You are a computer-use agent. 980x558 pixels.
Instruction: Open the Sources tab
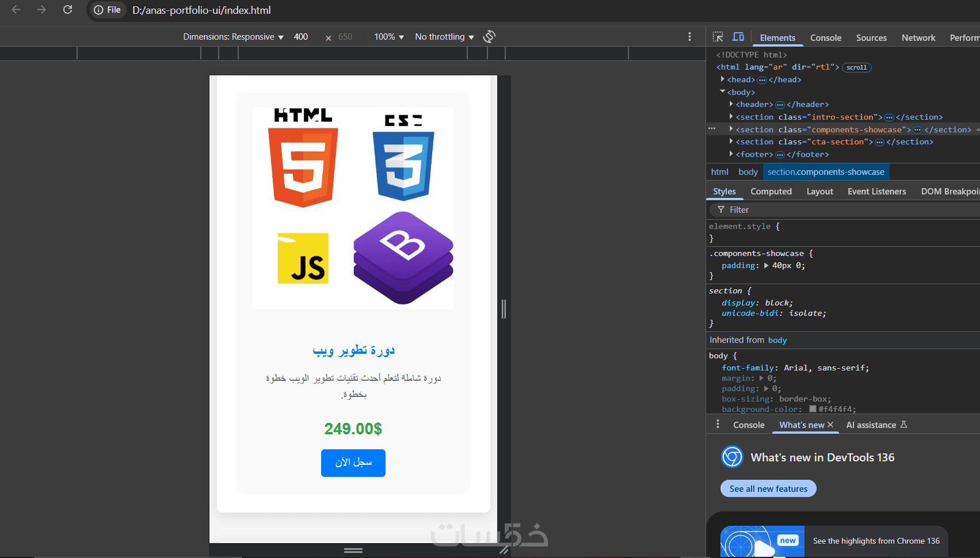(x=871, y=38)
